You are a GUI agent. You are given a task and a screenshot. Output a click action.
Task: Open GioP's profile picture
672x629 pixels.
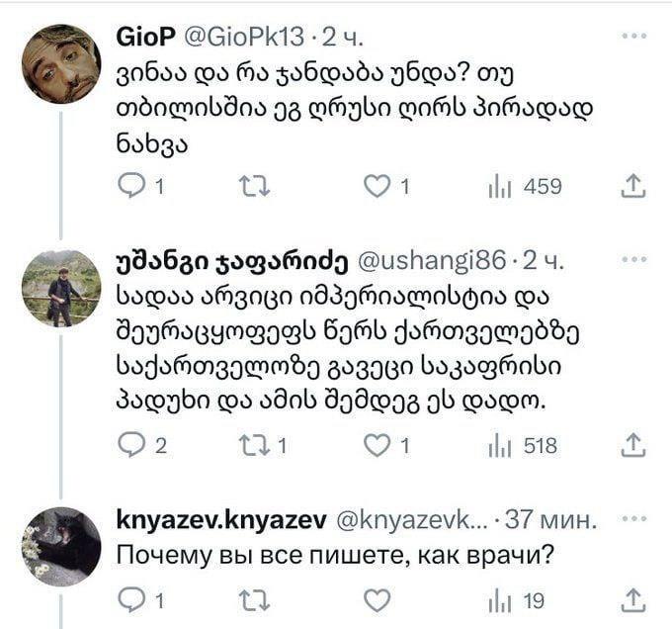pyautogui.click(x=60, y=64)
